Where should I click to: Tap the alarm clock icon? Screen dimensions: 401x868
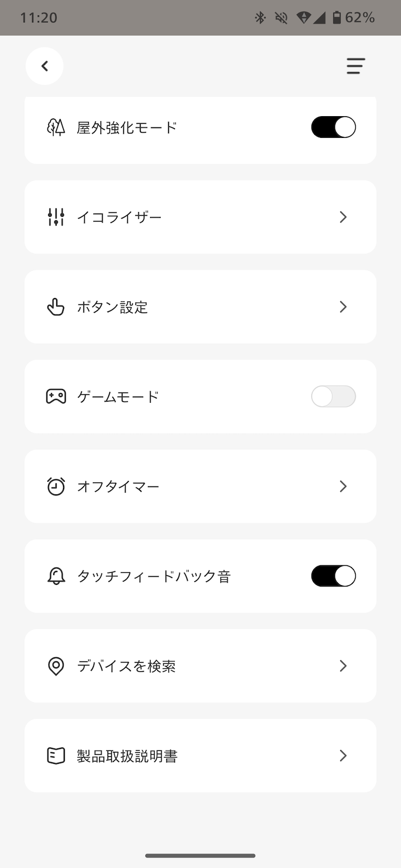pyautogui.click(x=56, y=486)
